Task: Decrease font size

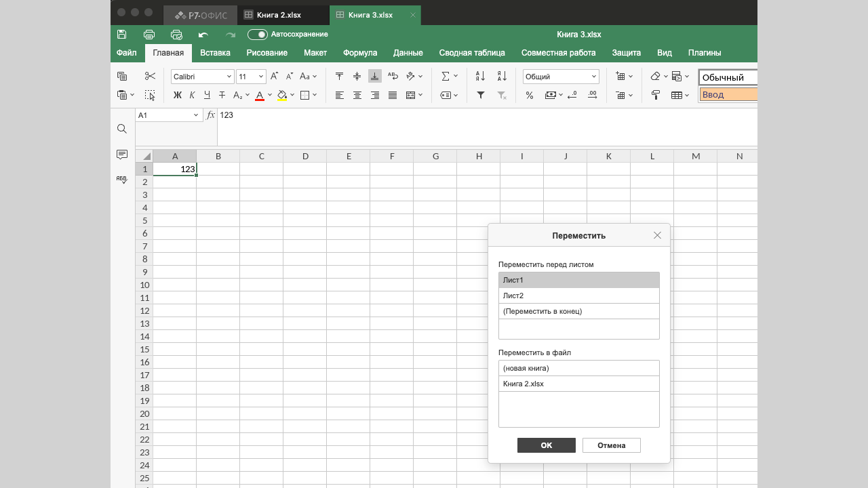Action: click(290, 77)
